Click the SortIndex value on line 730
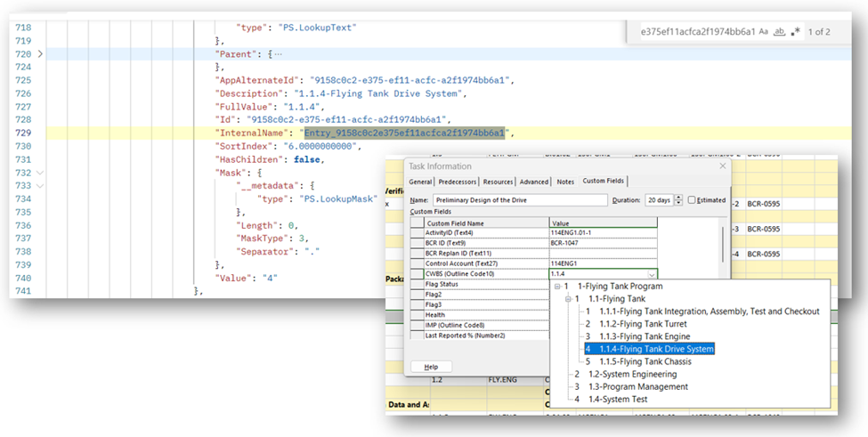The width and height of the screenshot is (868, 437). point(319,146)
